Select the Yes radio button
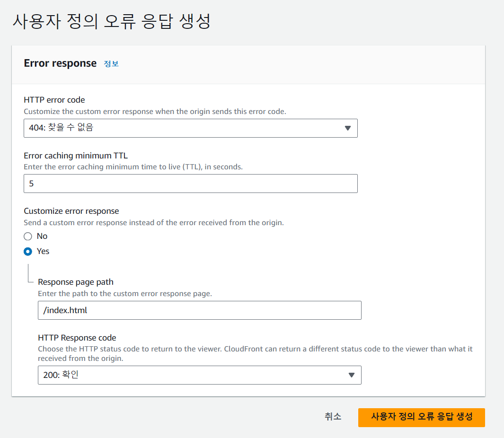The image size is (504, 438). click(x=28, y=252)
